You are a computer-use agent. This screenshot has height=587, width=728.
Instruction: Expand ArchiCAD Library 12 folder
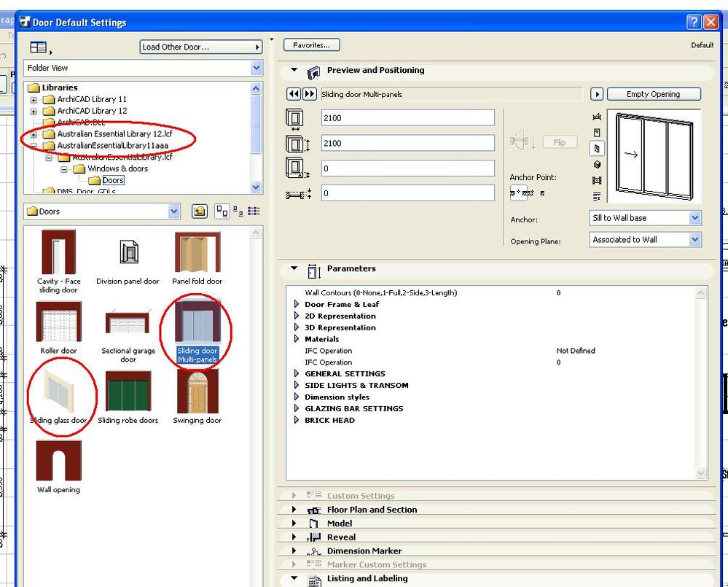click(x=34, y=112)
